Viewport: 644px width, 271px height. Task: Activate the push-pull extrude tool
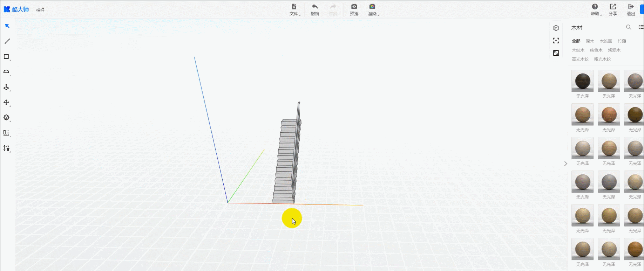click(x=6, y=87)
